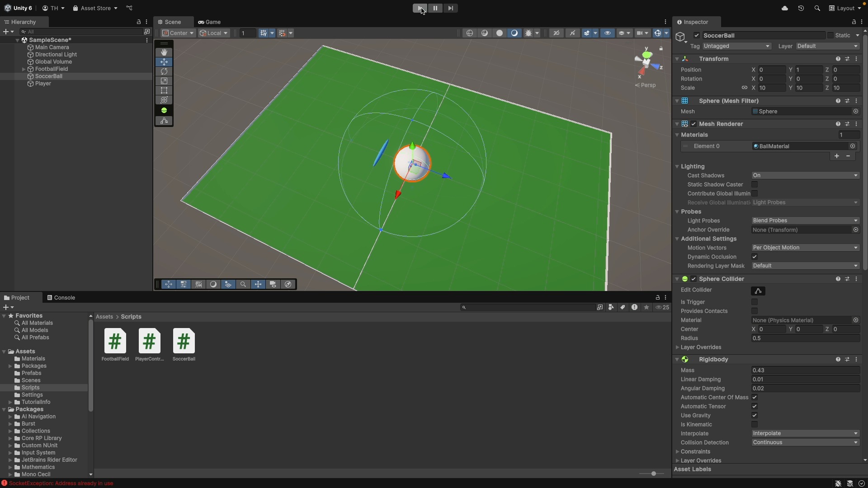Click the Edit Collider button
Screen dimensions: 868x488
(758, 291)
